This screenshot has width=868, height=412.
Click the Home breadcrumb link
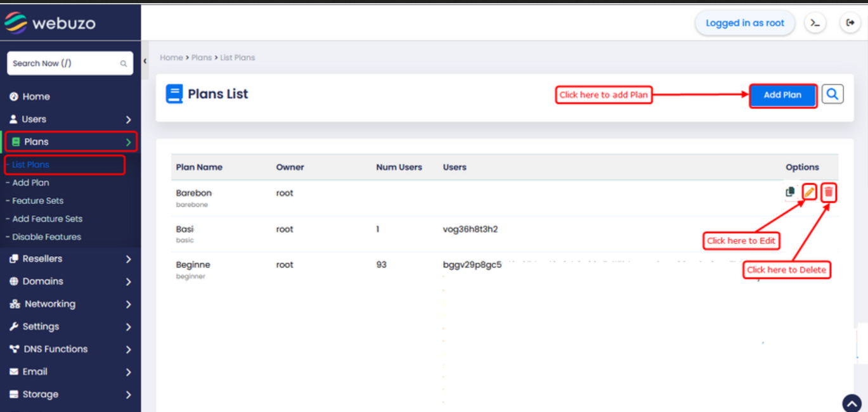(171, 58)
